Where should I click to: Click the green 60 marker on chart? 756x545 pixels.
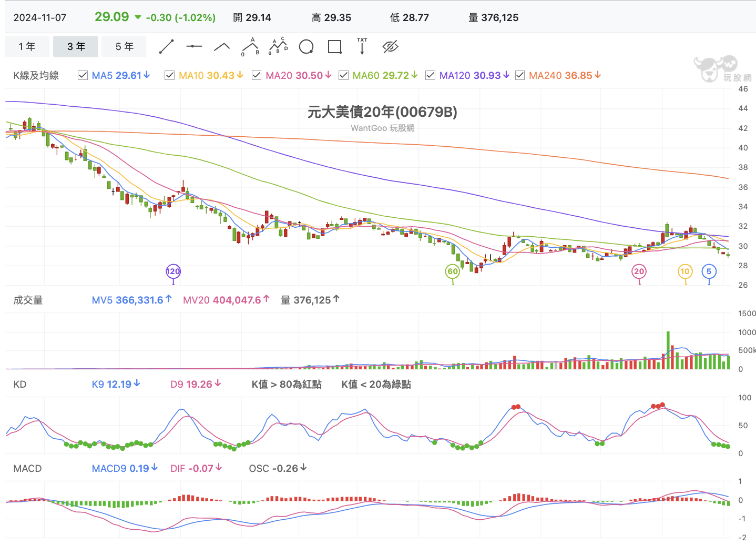click(453, 271)
